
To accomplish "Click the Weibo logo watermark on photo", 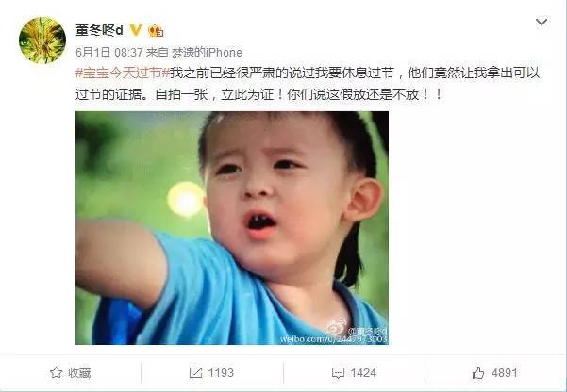I will [x=337, y=327].
